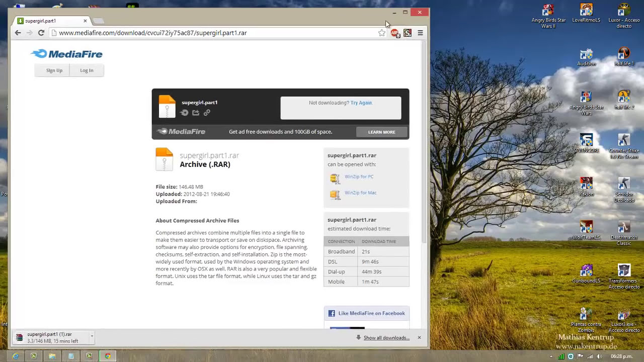Click the Broadband 21s table row
This screenshot has width=644, height=362.
[366, 251]
